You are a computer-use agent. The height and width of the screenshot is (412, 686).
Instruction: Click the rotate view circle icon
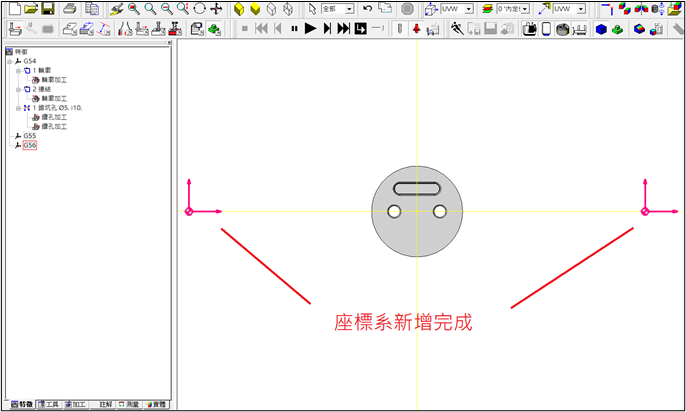click(x=199, y=8)
